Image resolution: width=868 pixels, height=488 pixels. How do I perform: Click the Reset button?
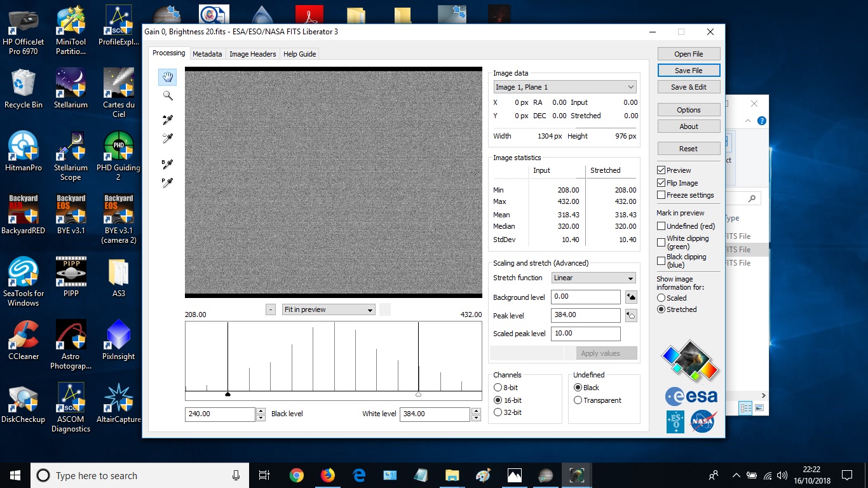point(689,149)
